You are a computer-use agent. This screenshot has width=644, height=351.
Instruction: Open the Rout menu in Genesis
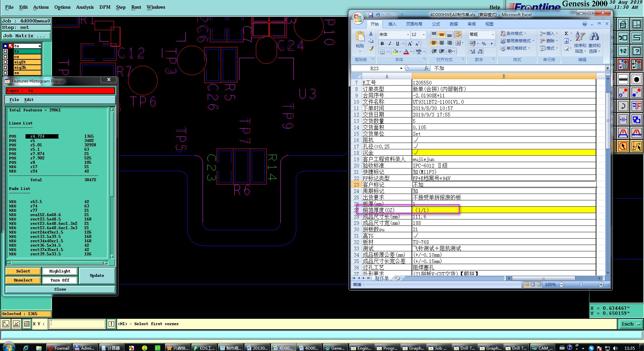[136, 7]
